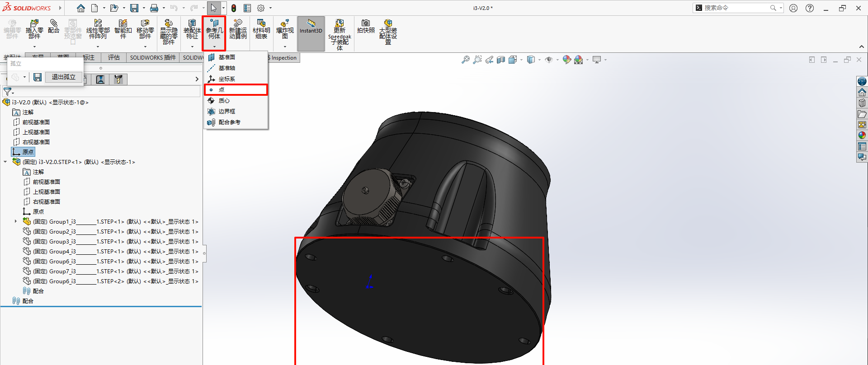Open the Appearances task pane tab
Viewport: 868px width, 365px height.
[862, 136]
